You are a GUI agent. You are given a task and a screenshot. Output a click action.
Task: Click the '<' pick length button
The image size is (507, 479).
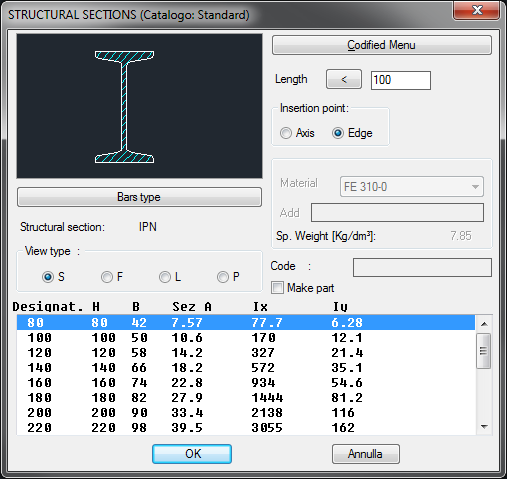344,79
